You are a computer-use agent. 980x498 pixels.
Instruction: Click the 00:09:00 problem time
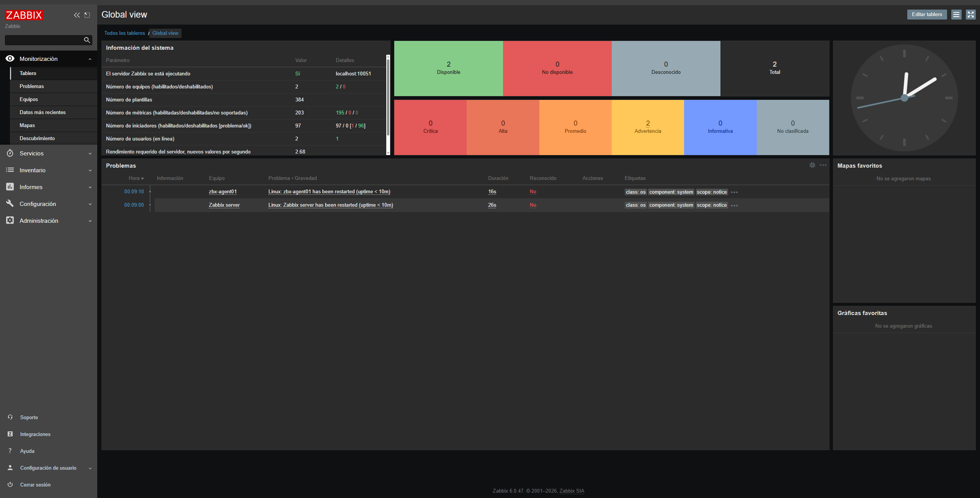coord(134,205)
